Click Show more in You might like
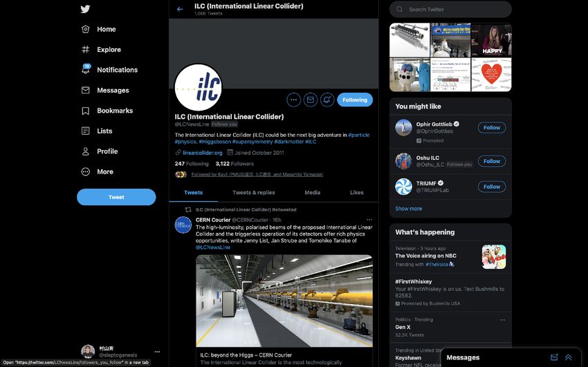Image resolution: width=588 pixels, height=367 pixels. click(408, 209)
